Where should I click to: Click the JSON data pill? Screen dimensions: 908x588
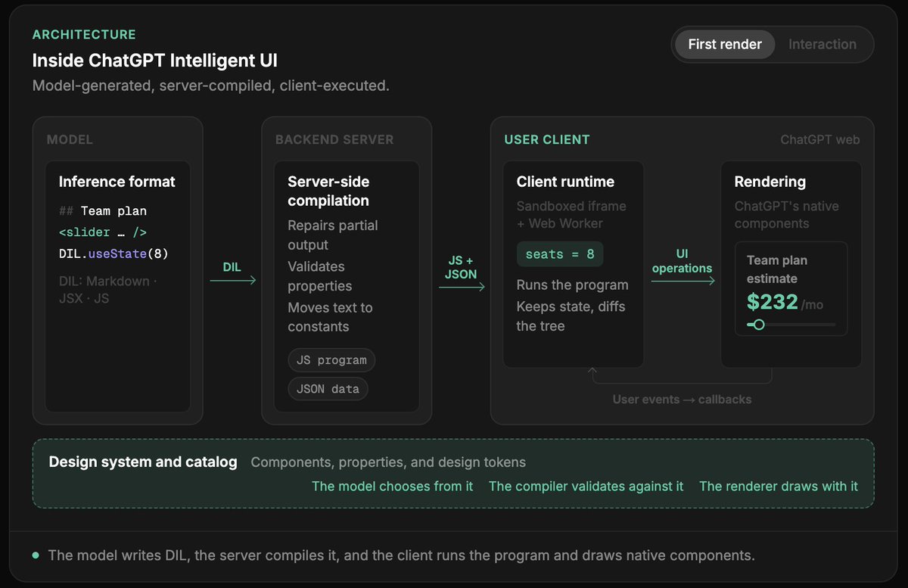tap(328, 389)
